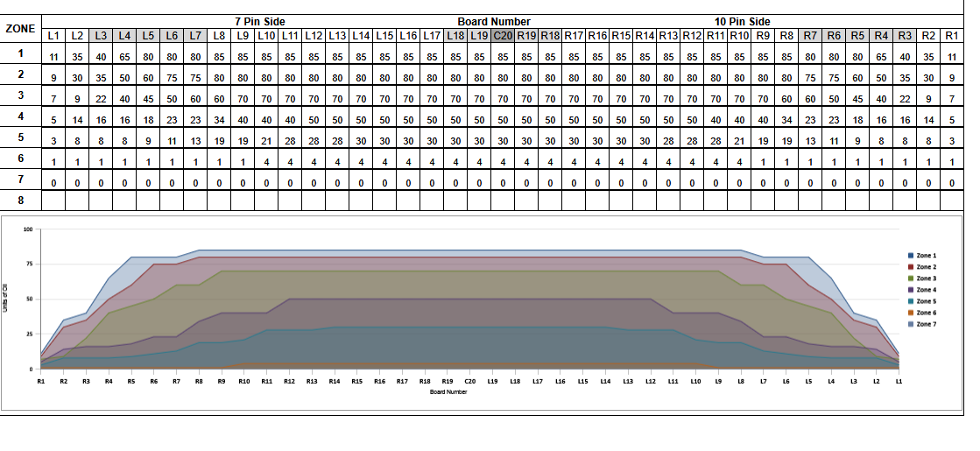Select table column header R9
The height and width of the screenshot is (451, 980).
763,36
